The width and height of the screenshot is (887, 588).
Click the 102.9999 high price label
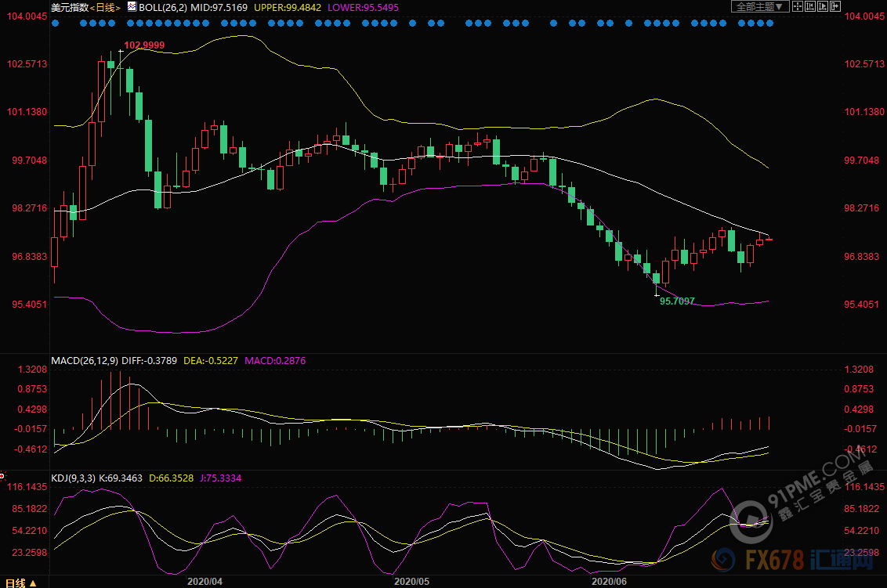(144, 45)
